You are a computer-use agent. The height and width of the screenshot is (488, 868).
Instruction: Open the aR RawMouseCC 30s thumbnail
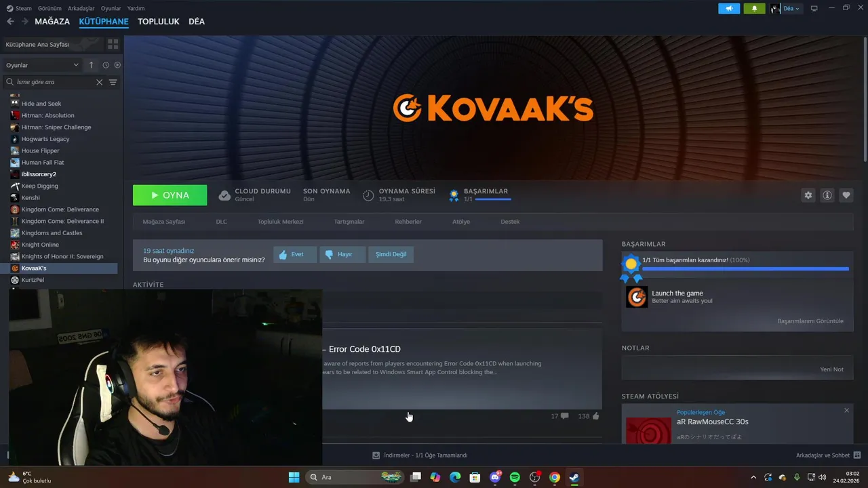pyautogui.click(x=648, y=430)
